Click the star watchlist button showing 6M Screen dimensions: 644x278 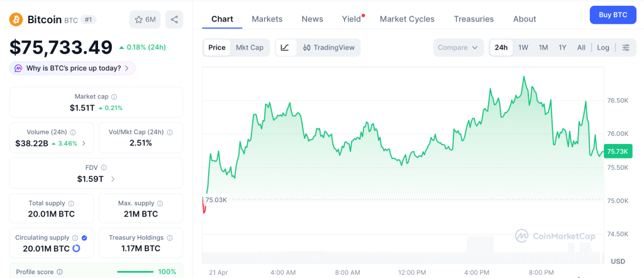point(145,19)
